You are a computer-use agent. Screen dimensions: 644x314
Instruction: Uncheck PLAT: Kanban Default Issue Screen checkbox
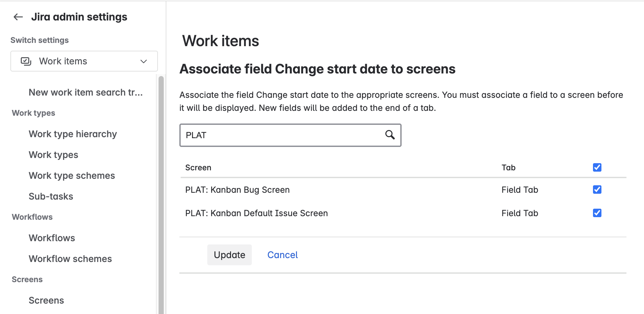(597, 213)
